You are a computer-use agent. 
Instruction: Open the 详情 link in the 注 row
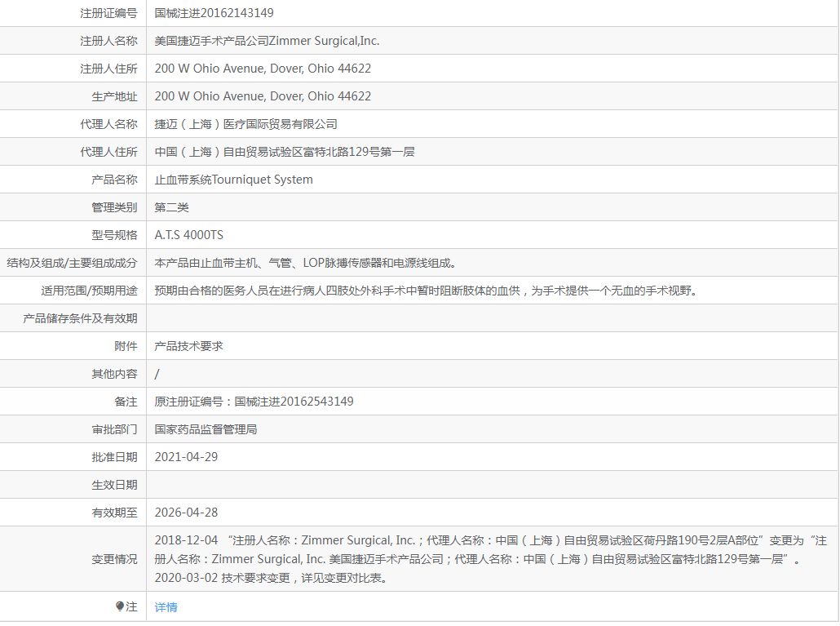[x=166, y=606]
